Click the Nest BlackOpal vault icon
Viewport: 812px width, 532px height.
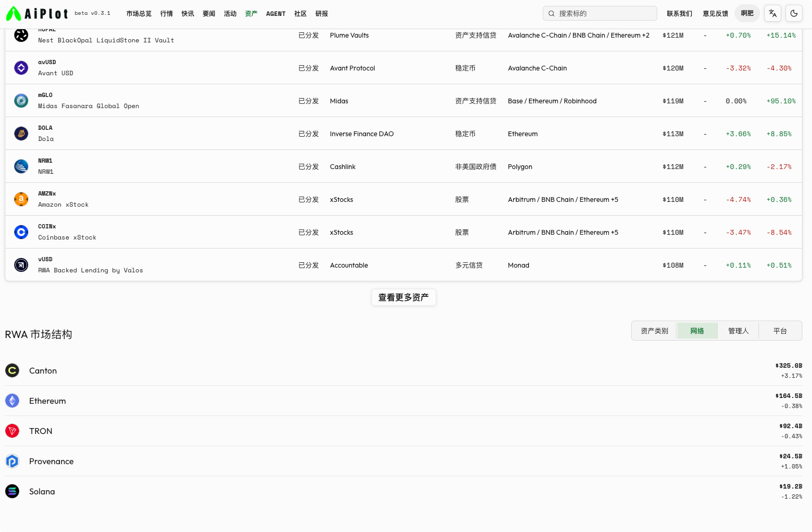click(21, 35)
